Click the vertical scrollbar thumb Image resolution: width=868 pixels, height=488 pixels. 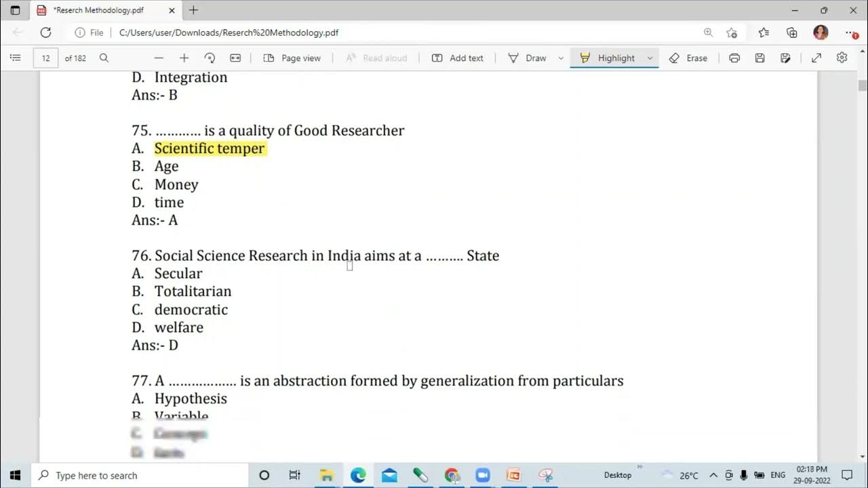pyautogui.click(x=863, y=85)
